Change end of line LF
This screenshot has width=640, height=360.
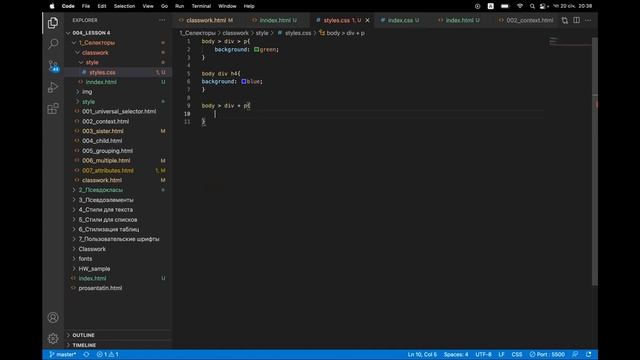click(501, 354)
